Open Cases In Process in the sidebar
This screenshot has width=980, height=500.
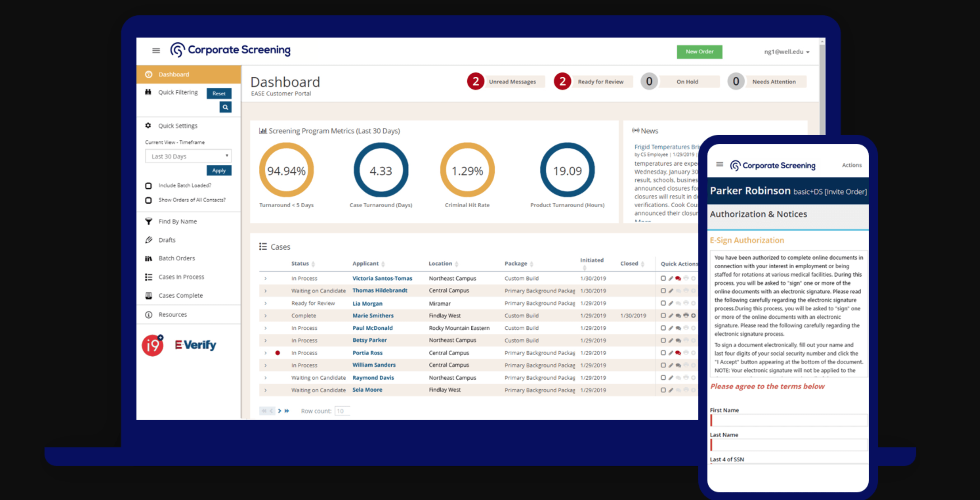click(x=181, y=277)
